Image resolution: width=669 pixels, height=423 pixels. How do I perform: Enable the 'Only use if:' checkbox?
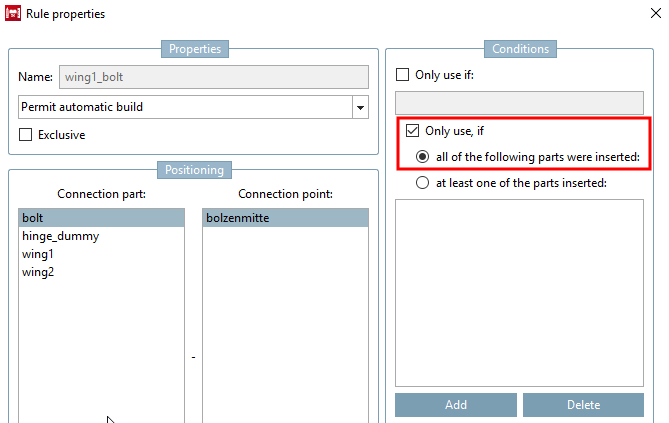(x=403, y=75)
